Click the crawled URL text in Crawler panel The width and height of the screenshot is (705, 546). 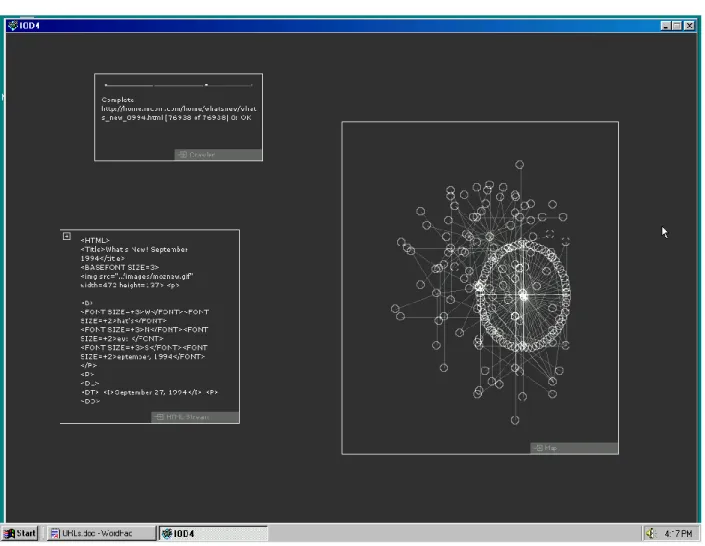point(178,113)
